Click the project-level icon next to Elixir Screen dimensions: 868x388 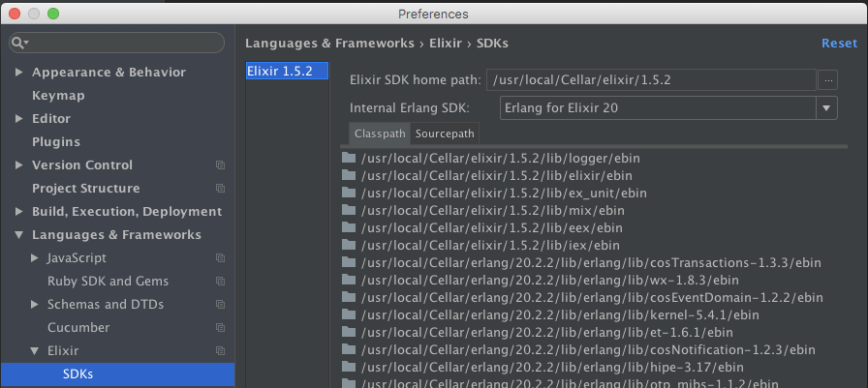[220, 351]
